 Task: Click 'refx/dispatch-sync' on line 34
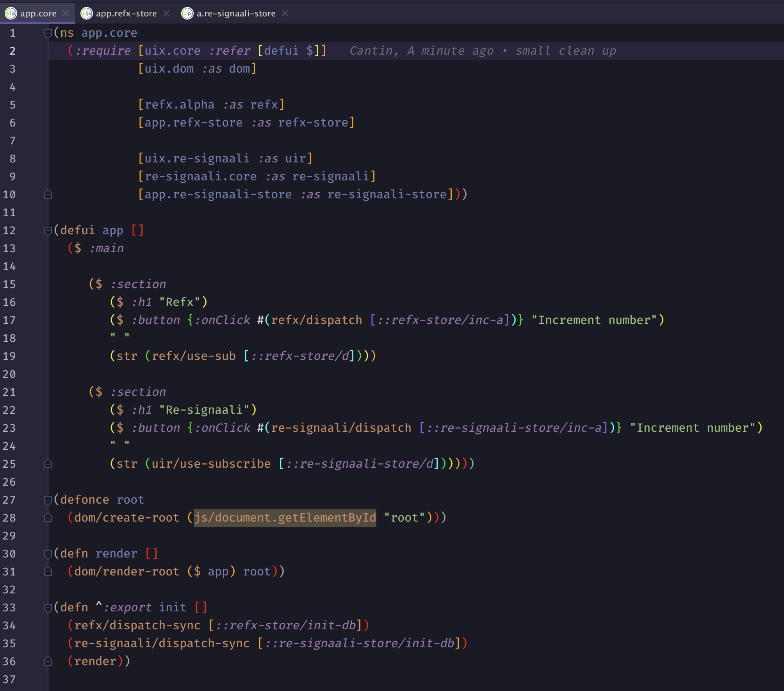tap(137, 625)
